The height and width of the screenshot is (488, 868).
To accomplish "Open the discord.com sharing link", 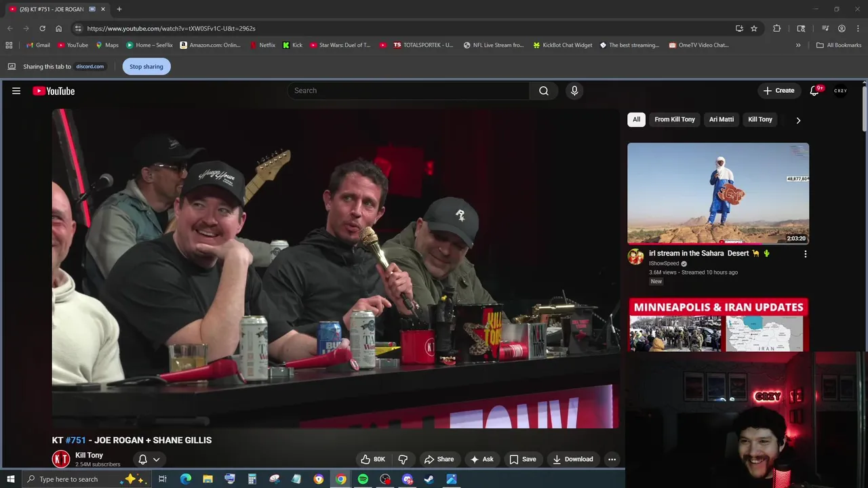I will point(90,66).
